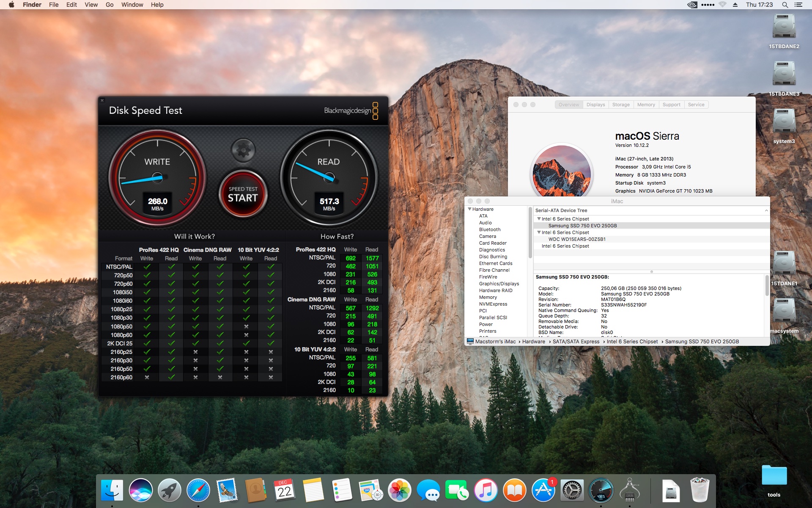Open the Trash in dock
Image resolution: width=812 pixels, height=508 pixels.
(700, 491)
